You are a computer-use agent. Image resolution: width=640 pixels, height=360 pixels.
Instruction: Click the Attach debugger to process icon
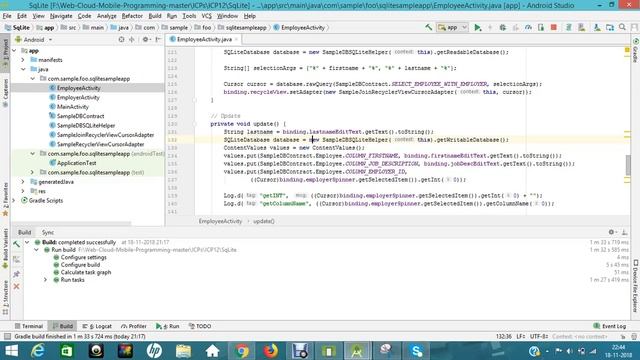tap(541, 27)
